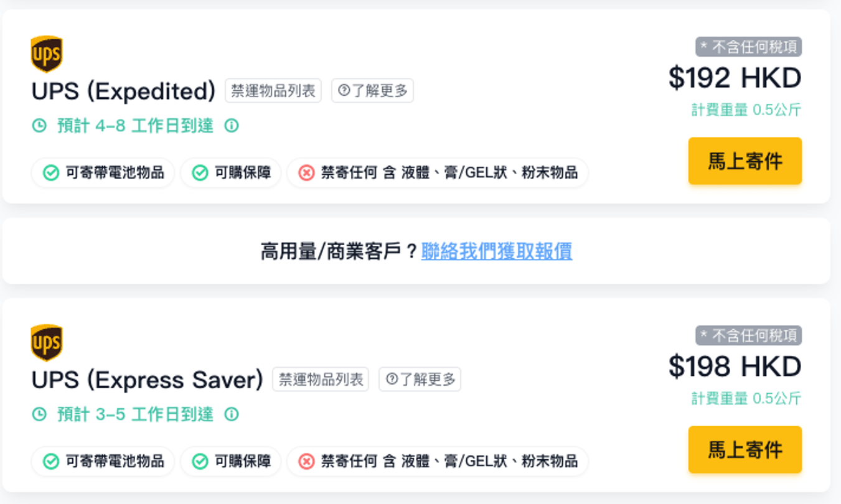841x504 pixels.
Task: Click info icon beside 預計 3-5 工作日到達
Action: (232, 414)
